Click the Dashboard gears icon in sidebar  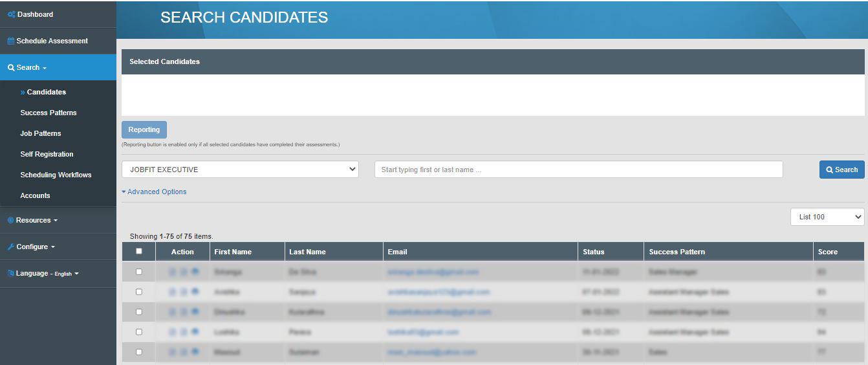point(11,14)
